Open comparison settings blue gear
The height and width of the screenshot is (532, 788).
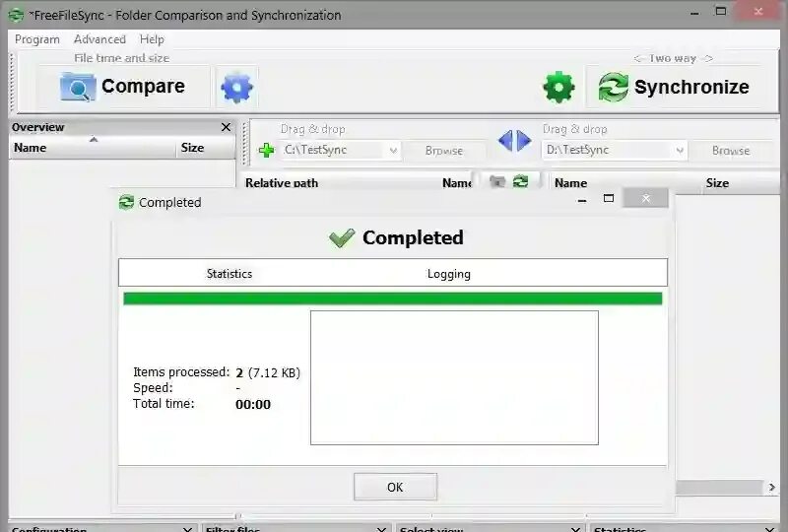click(236, 87)
